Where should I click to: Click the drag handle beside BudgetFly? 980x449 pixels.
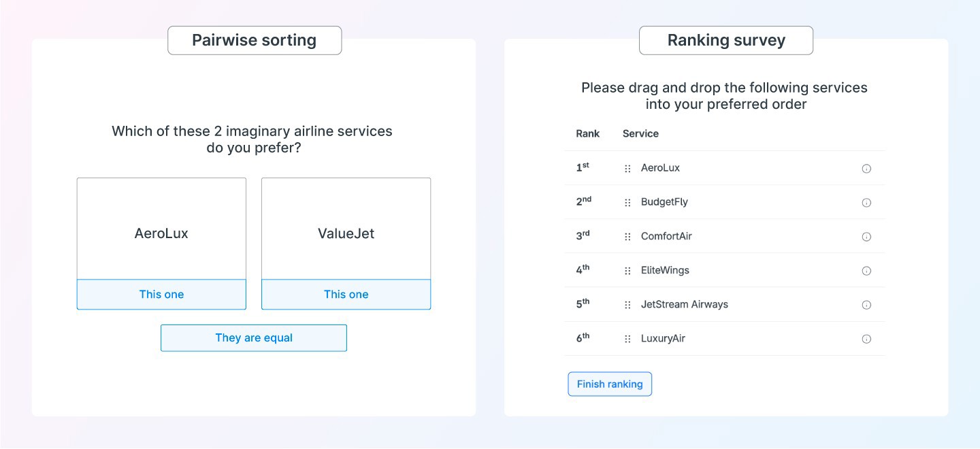(x=627, y=203)
